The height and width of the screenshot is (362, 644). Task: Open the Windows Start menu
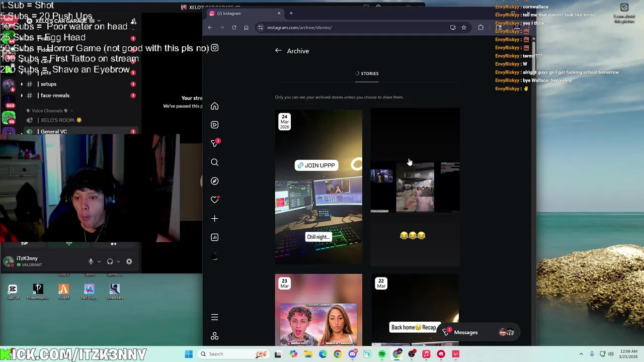189,354
